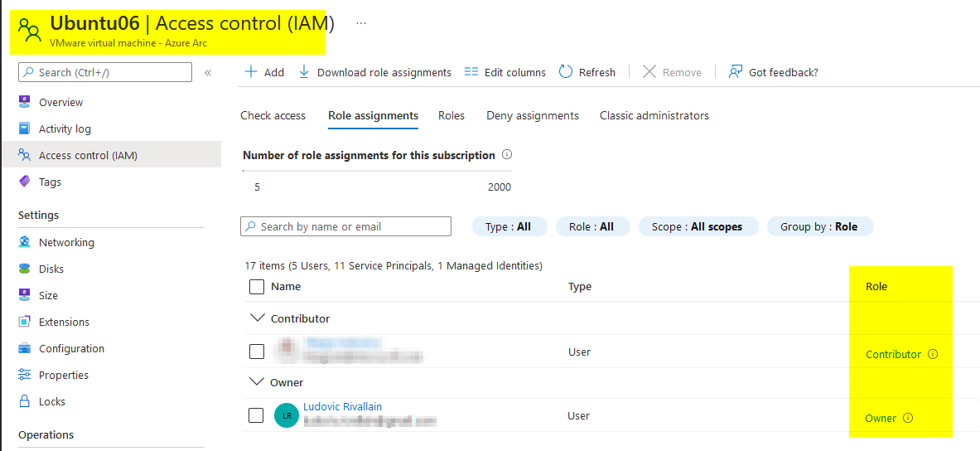Screen dimensions: 980x451
Task: Click the Remove X icon
Action: point(649,72)
